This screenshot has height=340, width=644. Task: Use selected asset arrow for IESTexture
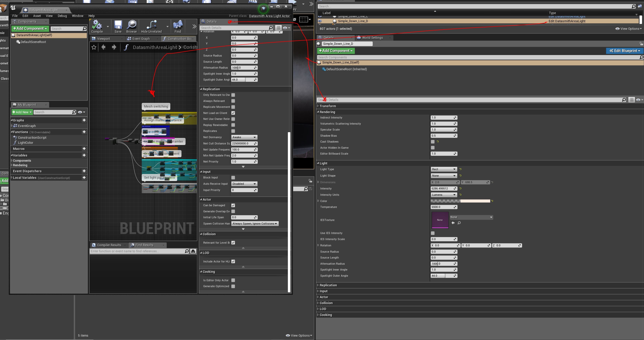point(453,223)
